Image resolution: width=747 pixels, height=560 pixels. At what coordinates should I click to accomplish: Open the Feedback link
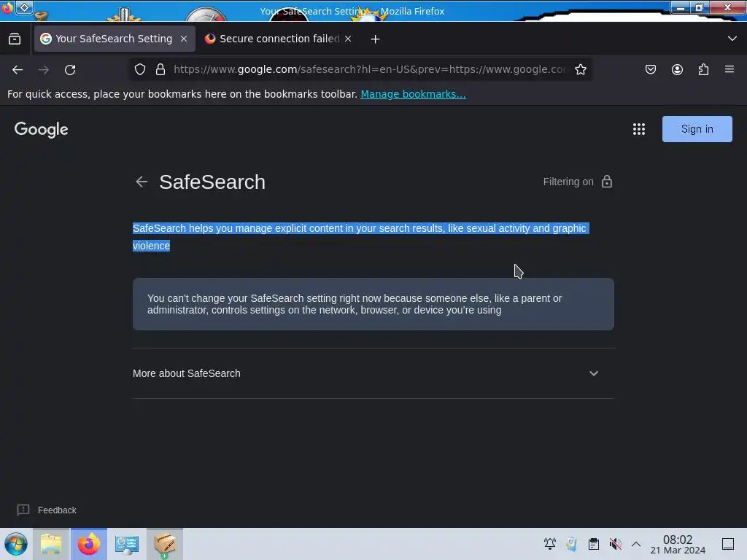point(57,510)
